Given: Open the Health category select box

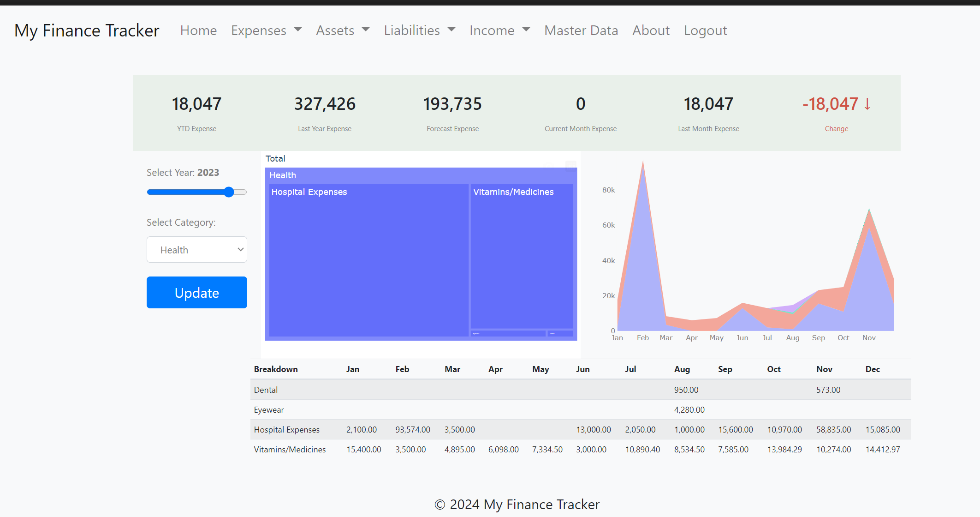Looking at the screenshot, I should (196, 250).
